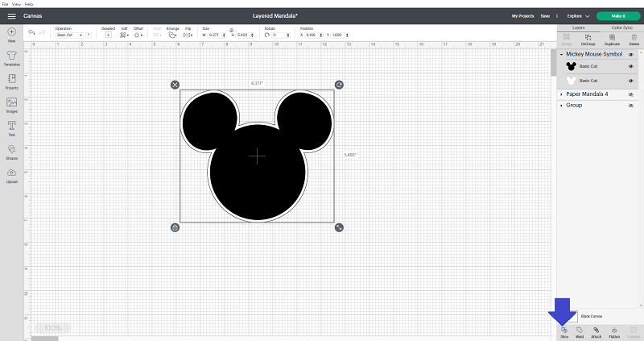Click the Weld tool
Screen dimensions: 644x341
[x=580, y=333]
